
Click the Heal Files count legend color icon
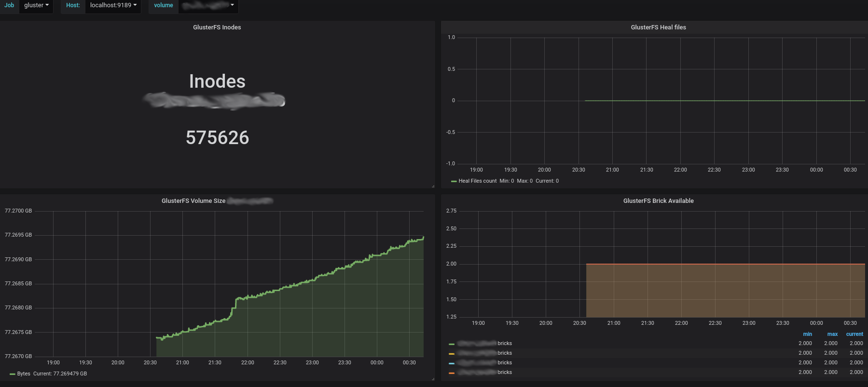454,182
